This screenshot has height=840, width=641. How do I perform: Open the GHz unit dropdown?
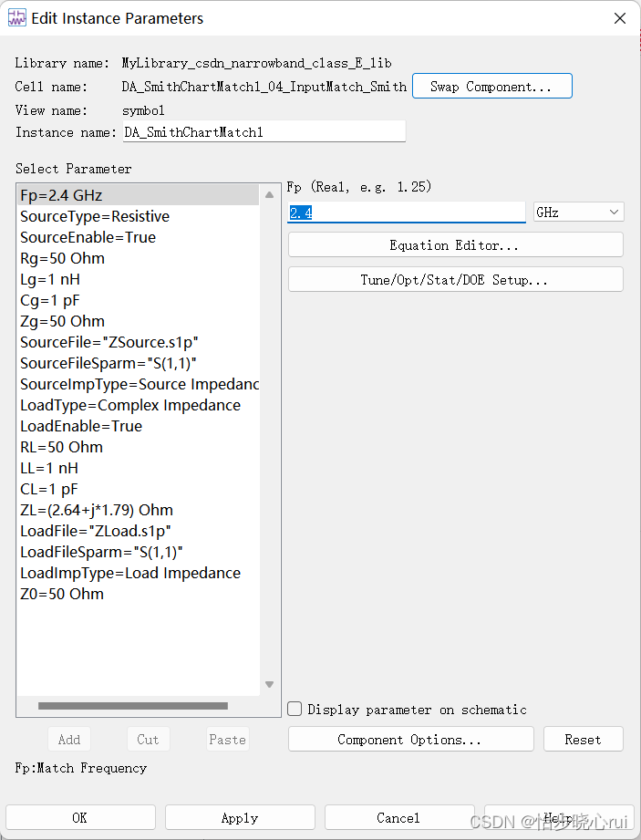pyautogui.click(x=578, y=213)
